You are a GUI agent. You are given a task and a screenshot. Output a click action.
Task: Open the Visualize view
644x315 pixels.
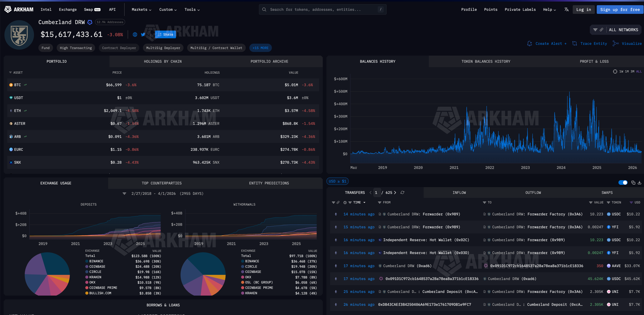[x=627, y=43]
